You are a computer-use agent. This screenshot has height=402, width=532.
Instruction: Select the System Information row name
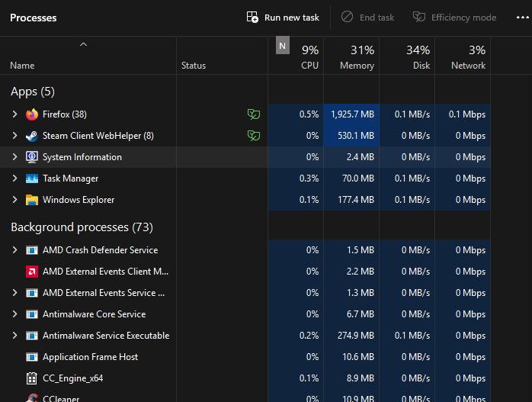[x=82, y=157]
